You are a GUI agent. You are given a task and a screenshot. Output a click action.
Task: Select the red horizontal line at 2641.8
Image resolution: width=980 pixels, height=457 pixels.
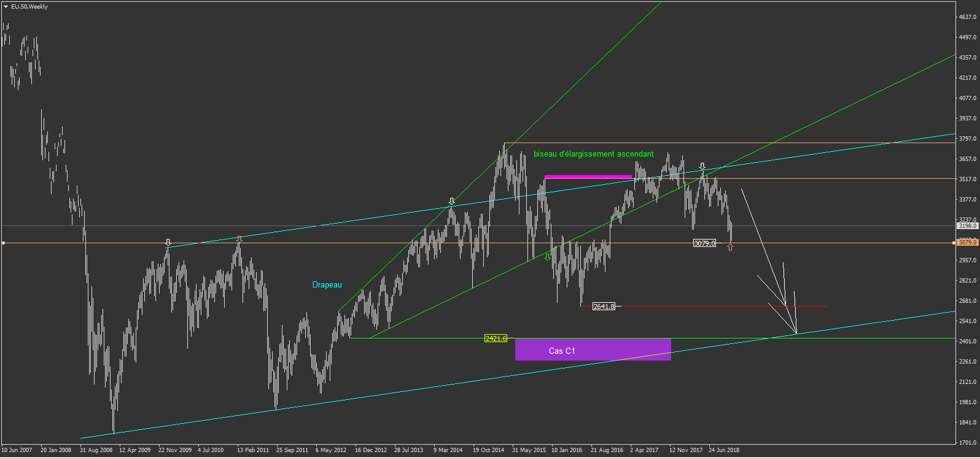(704, 306)
